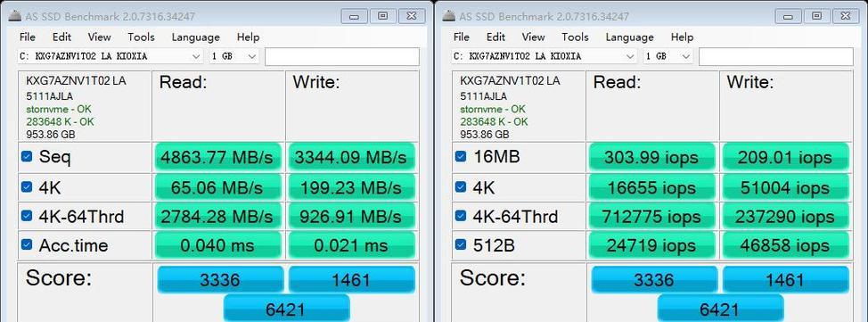The image size is (868, 322).
Task: Maximize the right AS SSD window
Action: click(817, 16)
